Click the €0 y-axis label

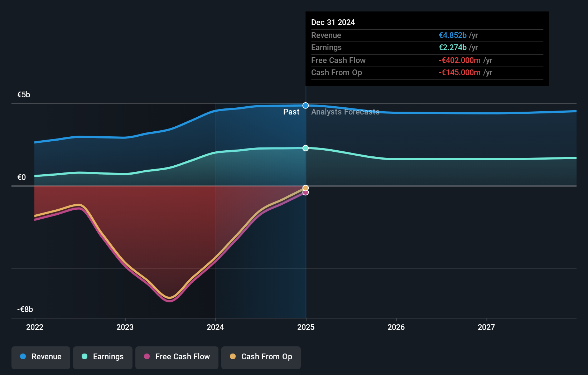21,177
